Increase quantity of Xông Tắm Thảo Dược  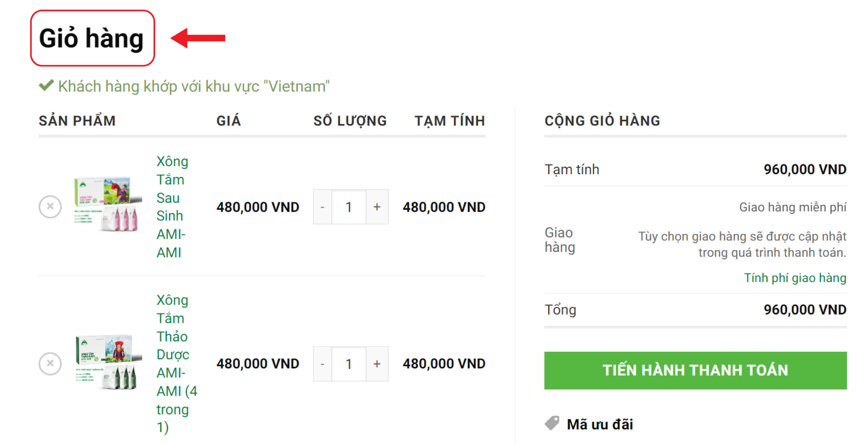pos(377,364)
